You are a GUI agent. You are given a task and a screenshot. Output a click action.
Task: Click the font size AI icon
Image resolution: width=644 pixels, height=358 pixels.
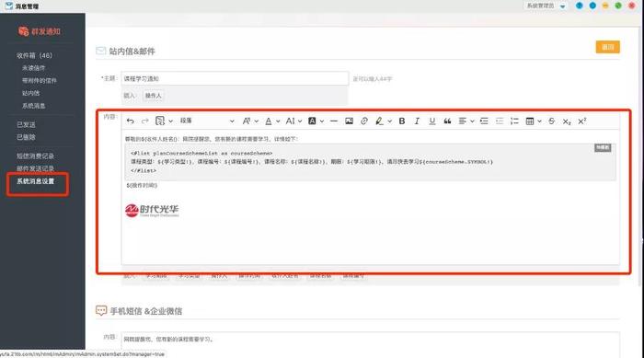click(x=290, y=121)
